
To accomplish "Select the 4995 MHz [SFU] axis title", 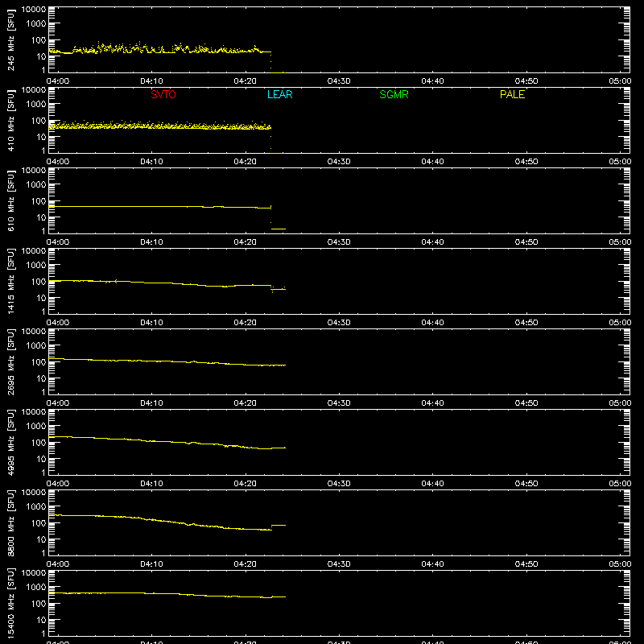I will [11, 442].
